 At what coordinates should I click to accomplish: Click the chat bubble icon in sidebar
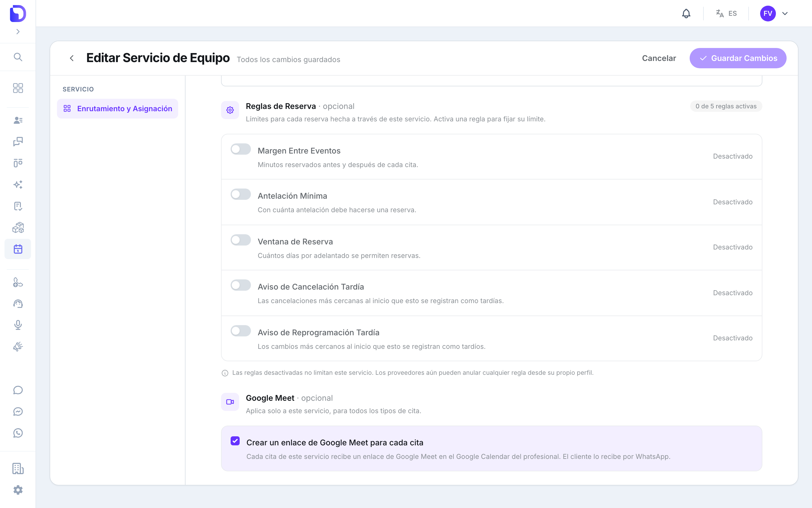(x=18, y=390)
